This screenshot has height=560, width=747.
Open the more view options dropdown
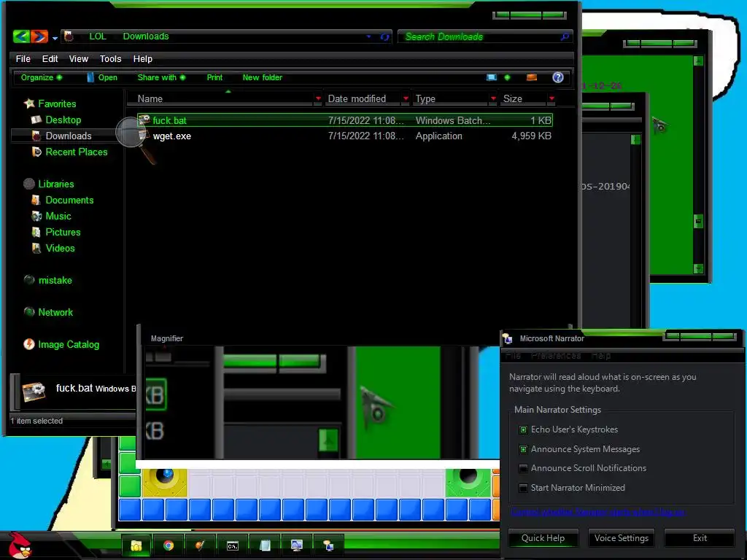tap(507, 77)
